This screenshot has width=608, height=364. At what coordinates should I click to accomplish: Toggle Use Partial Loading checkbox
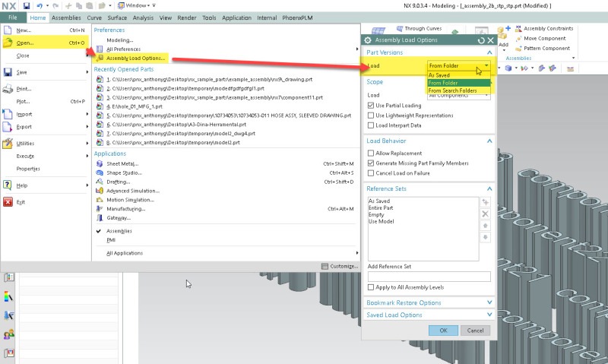(371, 106)
